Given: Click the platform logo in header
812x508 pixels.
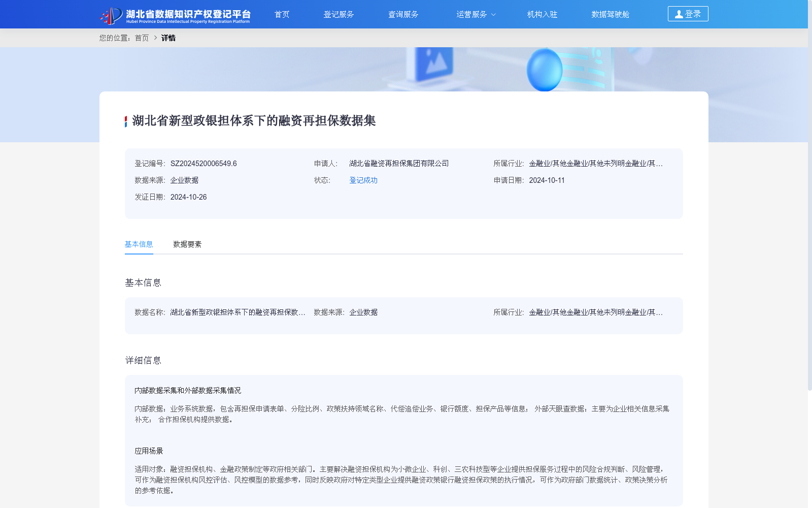Looking at the screenshot, I should click(175, 15).
